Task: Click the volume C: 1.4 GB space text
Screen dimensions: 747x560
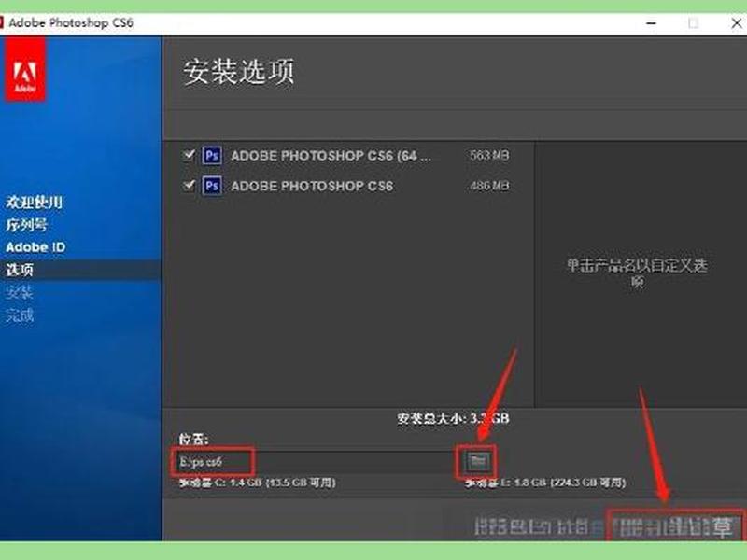Action: tap(258, 483)
